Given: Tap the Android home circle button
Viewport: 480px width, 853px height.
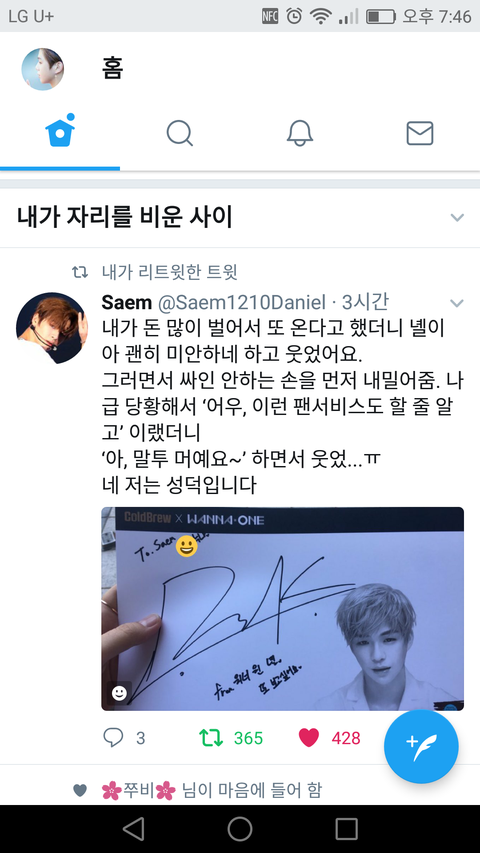Looking at the screenshot, I should pyautogui.click(x=240, y=829).
